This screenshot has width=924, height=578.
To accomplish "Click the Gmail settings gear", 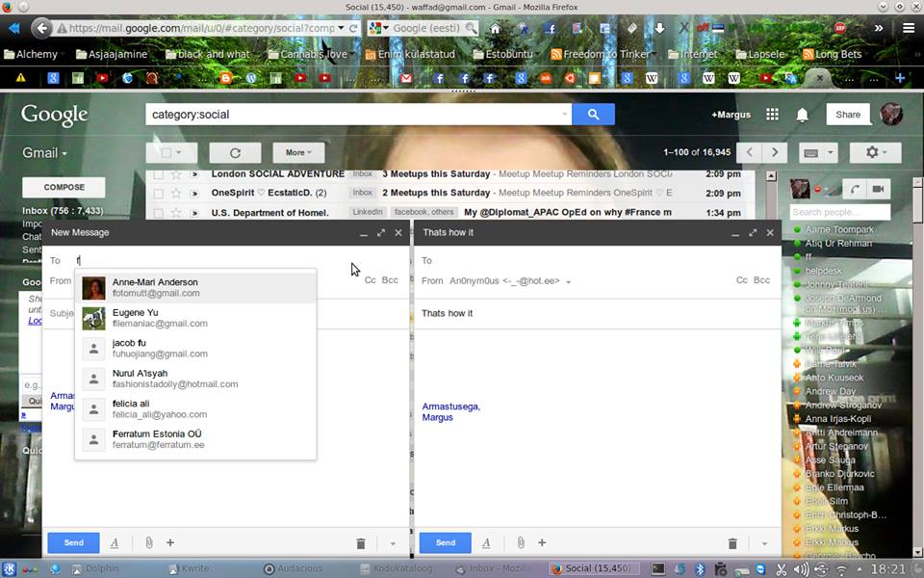I will click(x=876, y=153).
